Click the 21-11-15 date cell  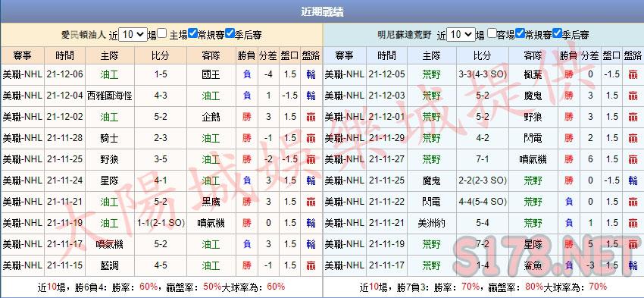point(65,265)
